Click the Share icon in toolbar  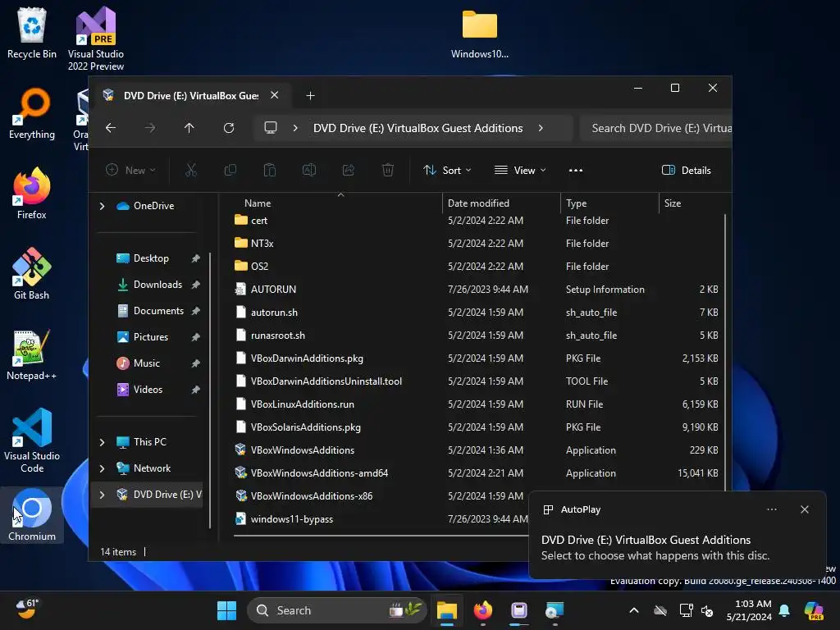click(x=348, y=171)
